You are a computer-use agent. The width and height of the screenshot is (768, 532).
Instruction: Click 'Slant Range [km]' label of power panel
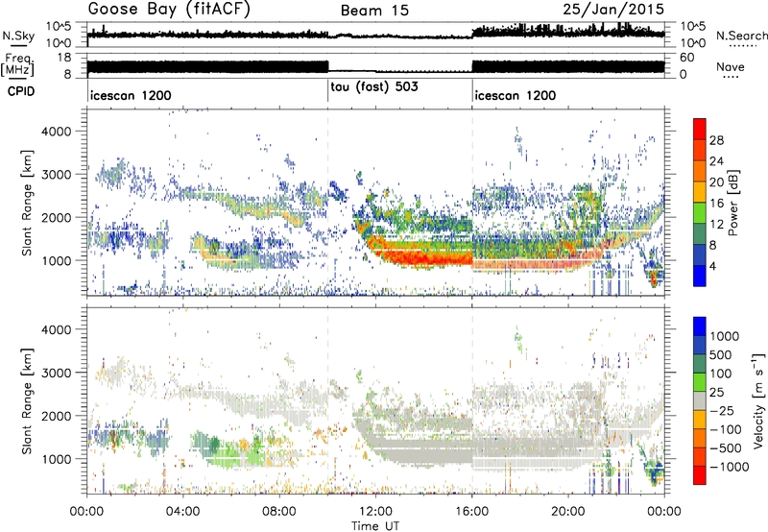click(x=27, y=203)
